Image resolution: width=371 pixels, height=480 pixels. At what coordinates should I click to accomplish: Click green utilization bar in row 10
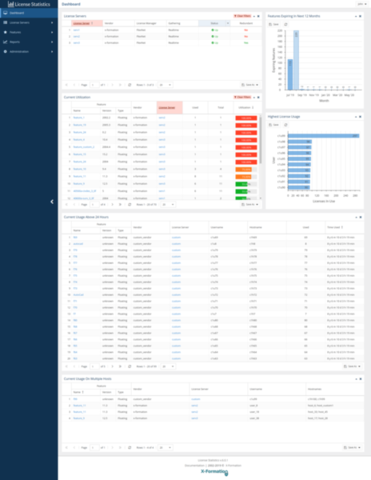click(x=246, y=184)
